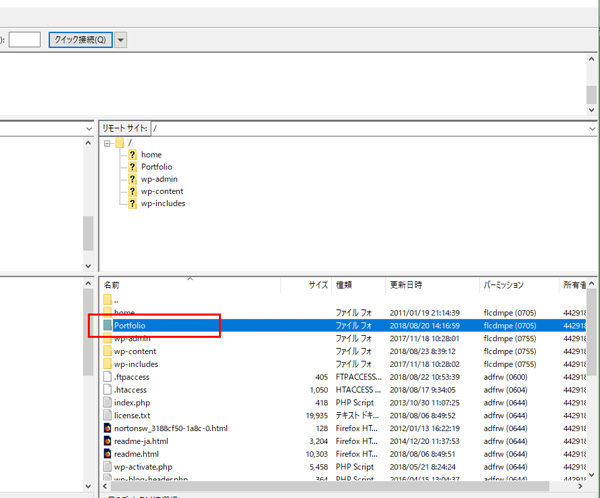
Task: Click the wp-activate.php script icon
Action: coord(108,467)
